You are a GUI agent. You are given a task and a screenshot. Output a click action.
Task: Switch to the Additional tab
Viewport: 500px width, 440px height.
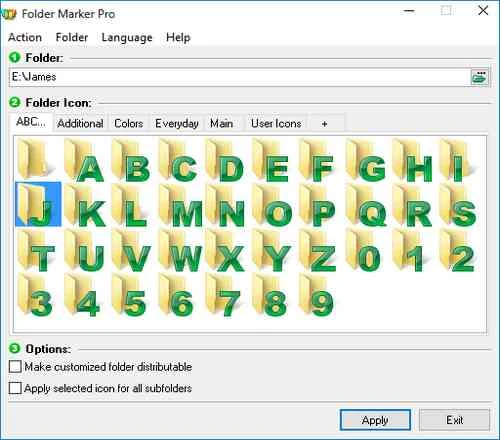(x=80, y=123)
